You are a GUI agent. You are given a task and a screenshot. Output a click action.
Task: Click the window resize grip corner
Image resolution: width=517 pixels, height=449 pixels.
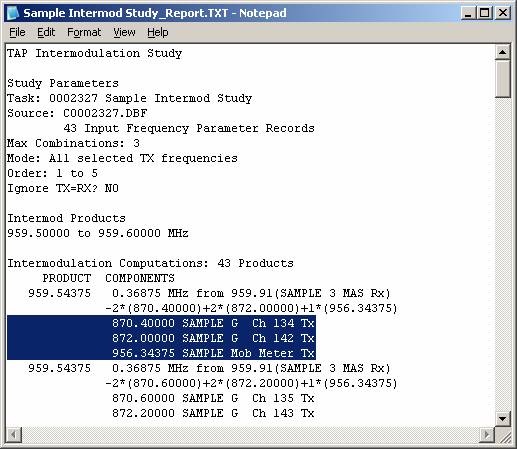[x=503, y=435]
